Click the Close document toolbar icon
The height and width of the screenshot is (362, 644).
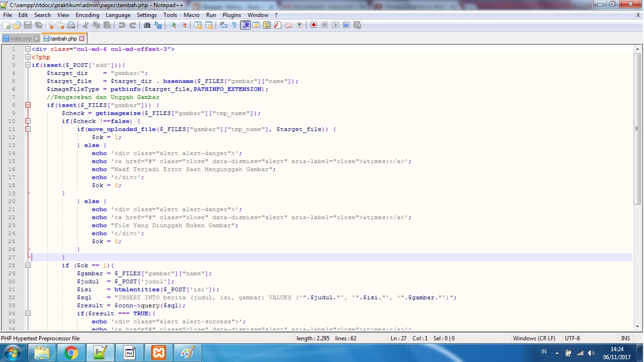[x=49, y=25]
